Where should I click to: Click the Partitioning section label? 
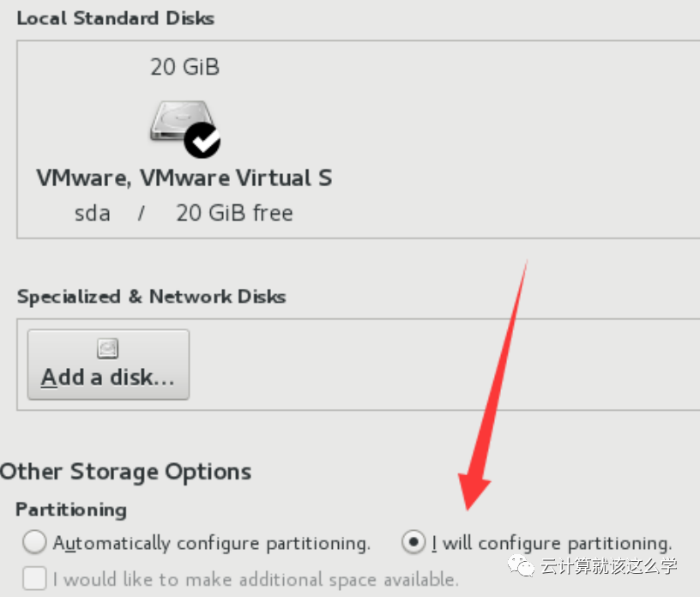pyautogui.click(x=71, y=510)
